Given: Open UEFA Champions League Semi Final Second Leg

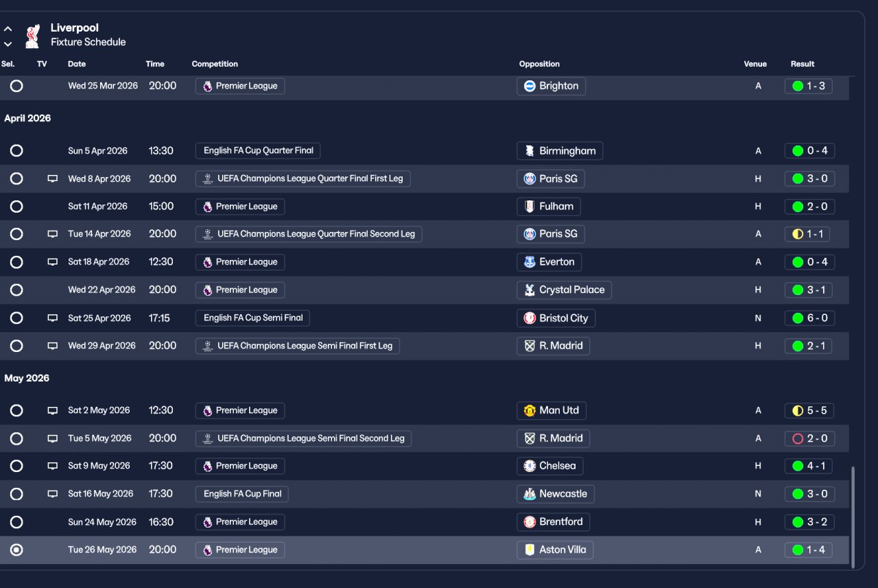Looking at the screenshot, I should [303, 438].
